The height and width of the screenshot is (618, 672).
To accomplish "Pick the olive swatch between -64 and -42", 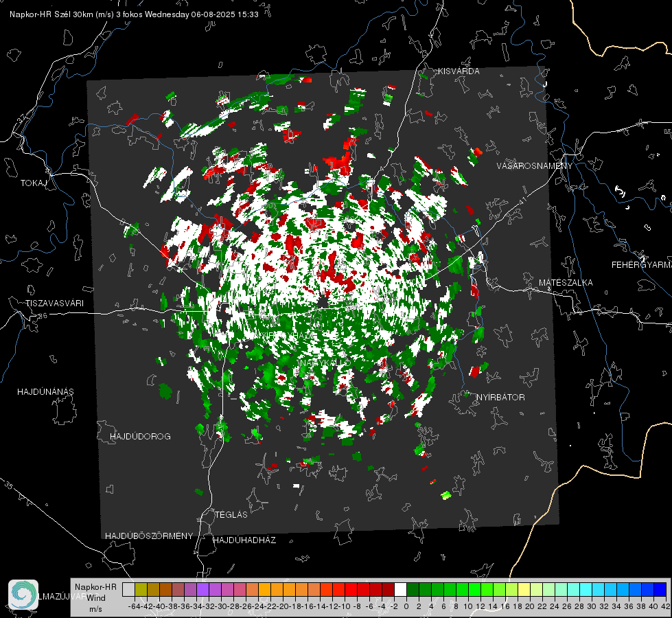I will [141, 590].
